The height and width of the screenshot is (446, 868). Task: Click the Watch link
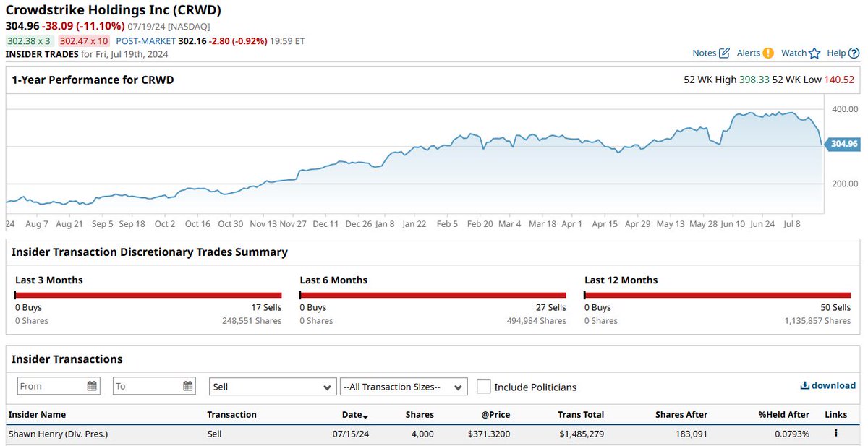click(x=793, y=53)
